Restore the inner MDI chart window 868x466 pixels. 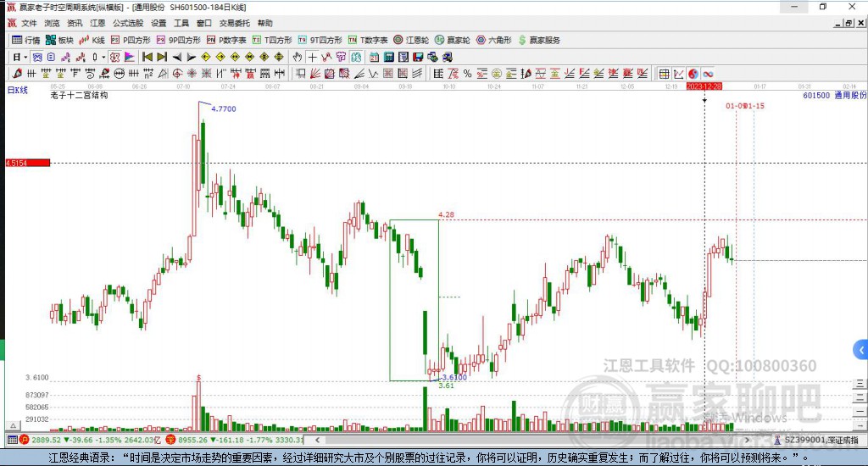pos(849,23)
